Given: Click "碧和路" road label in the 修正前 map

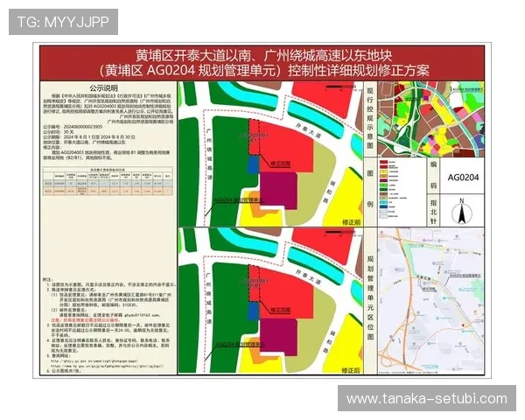Looking at the screenshot, I should (327, 192).
